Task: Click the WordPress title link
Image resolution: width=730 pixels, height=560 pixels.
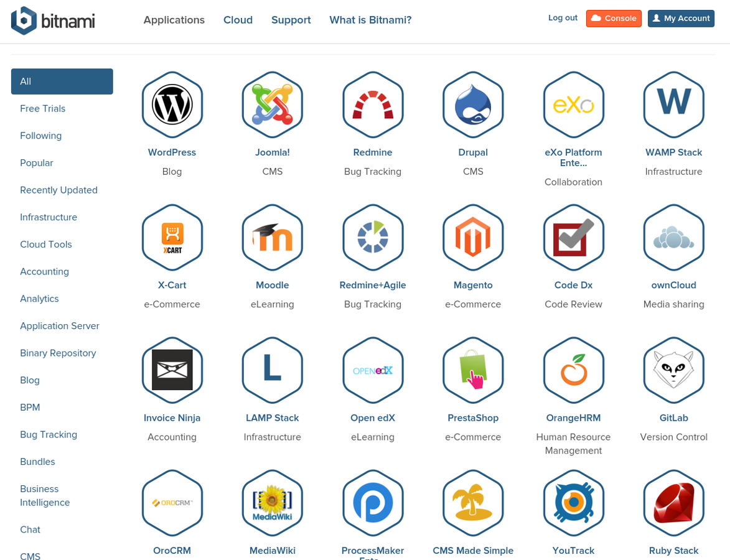Action: [172, 152]
